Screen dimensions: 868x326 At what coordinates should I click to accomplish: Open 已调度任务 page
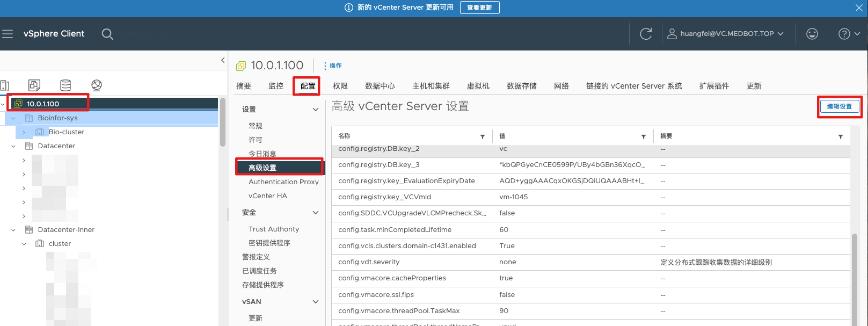pyautogui.click(x=259, y=271)
